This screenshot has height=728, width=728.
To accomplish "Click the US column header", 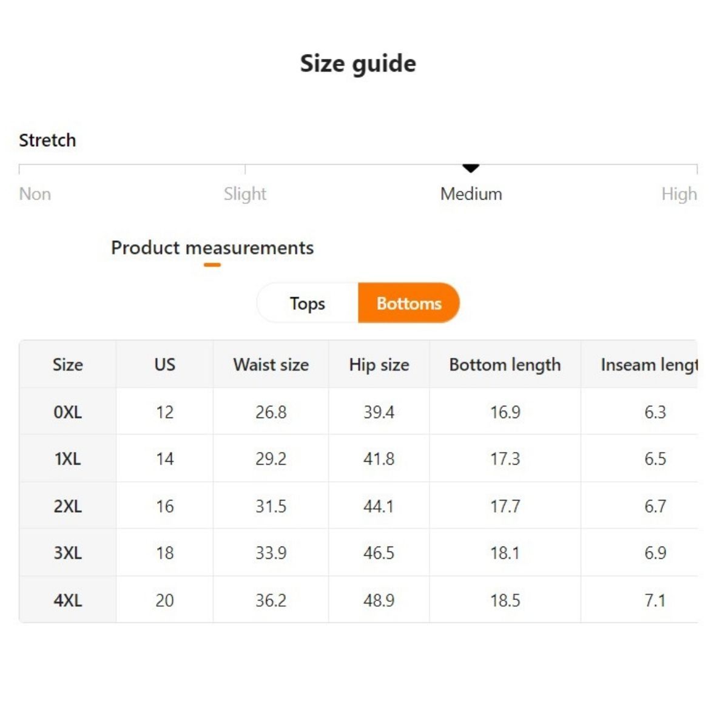I will [x=164, y=365].
